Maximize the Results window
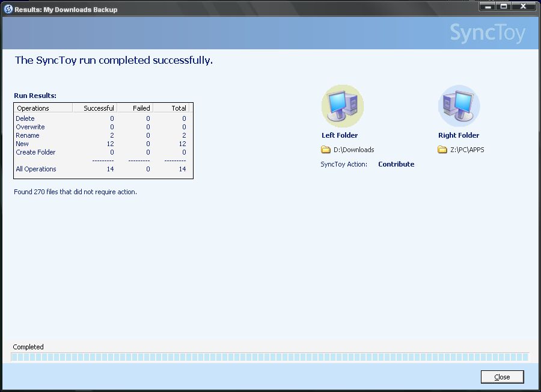 pyautogui.click(x=504, y=6)
